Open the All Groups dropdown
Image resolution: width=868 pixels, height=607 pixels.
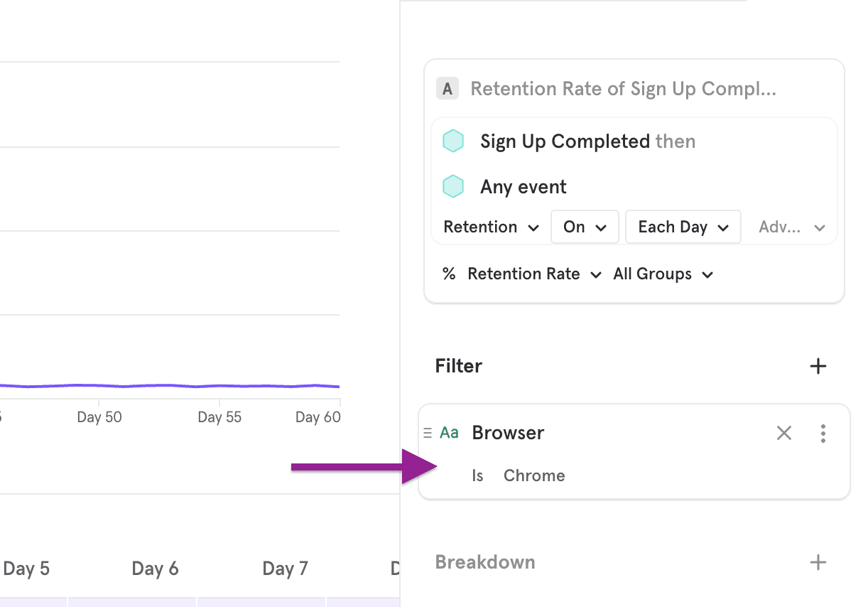point(663,274)
